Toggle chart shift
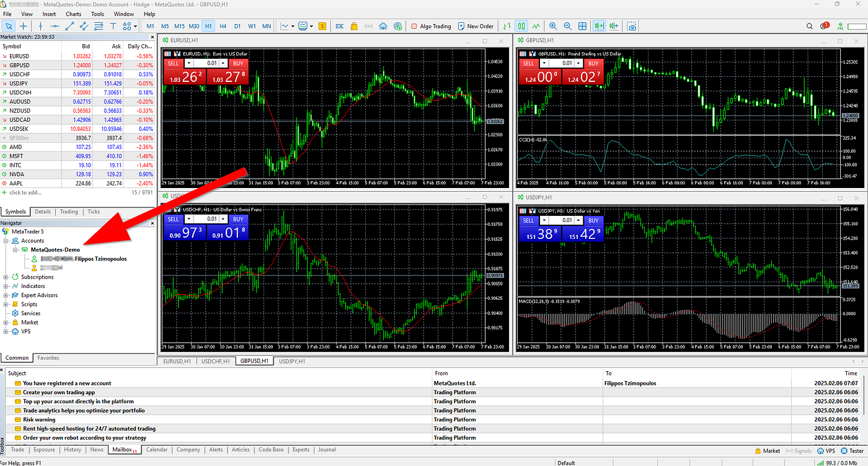 (x=614, y=26)
